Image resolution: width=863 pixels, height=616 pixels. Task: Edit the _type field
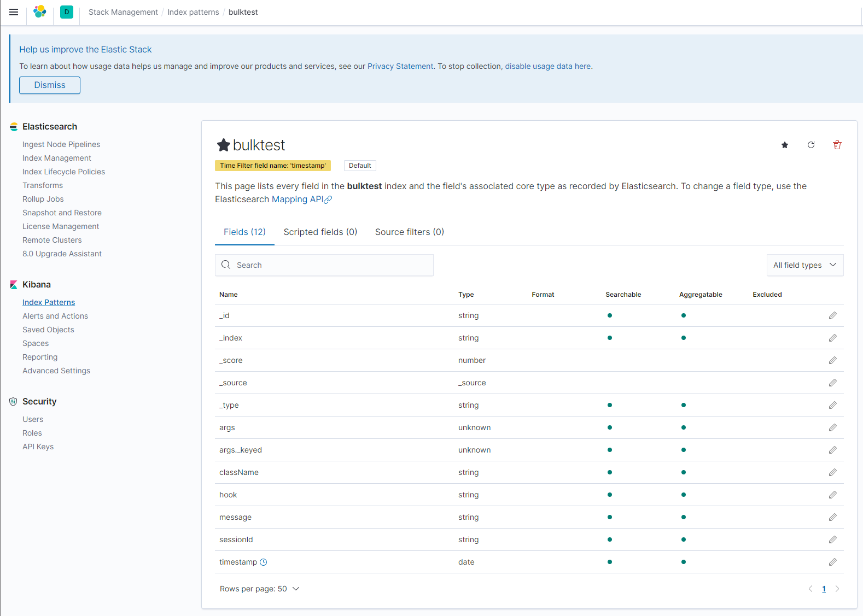coord(832,405)
